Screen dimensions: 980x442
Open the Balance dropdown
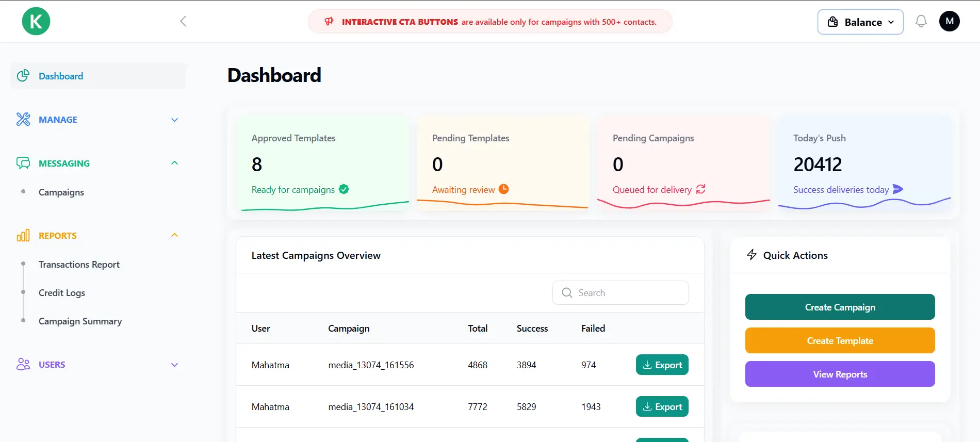(x=860, y=22)
